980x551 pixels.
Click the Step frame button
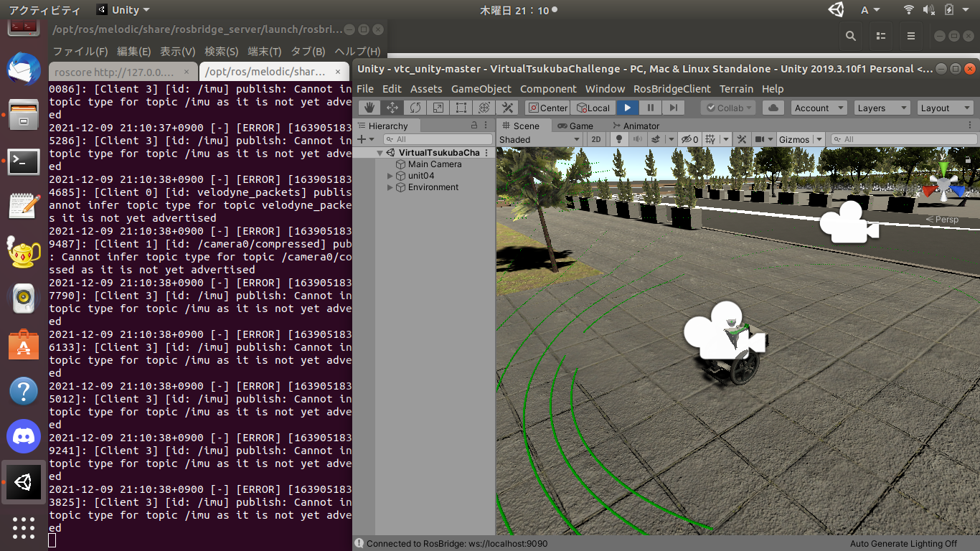pyautogui.click(x=673, y=108)
